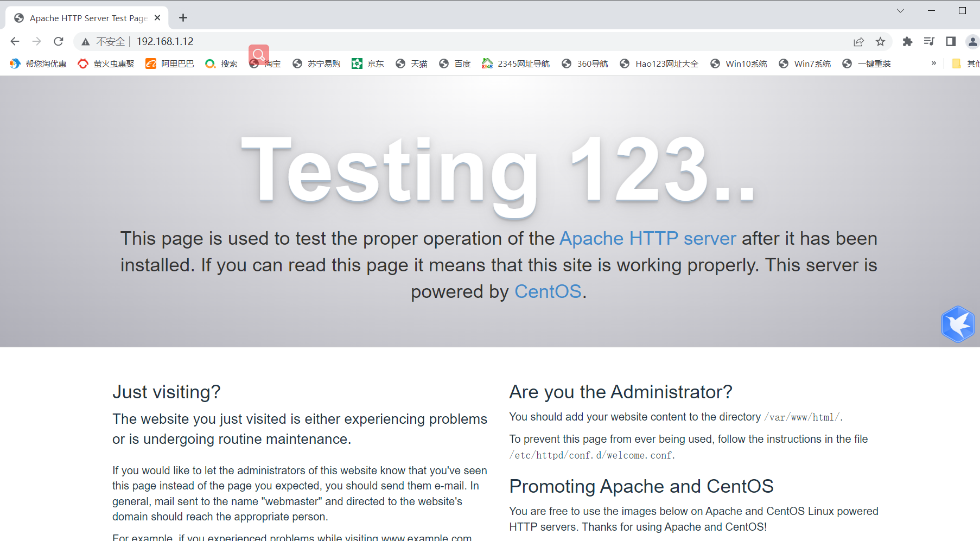Open the 天猫 bookmark

tap(411, 63)
